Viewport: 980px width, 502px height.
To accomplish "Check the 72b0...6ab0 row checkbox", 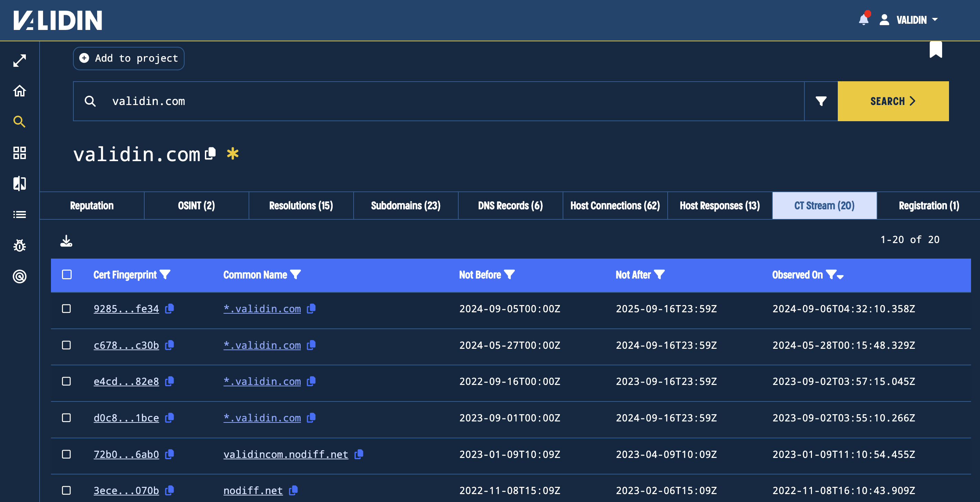I will pyautogui.click(x=66, y=454).
